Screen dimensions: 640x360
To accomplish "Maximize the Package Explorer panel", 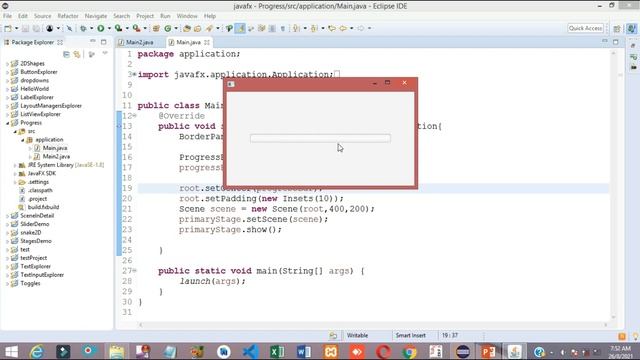I will 104,42.
